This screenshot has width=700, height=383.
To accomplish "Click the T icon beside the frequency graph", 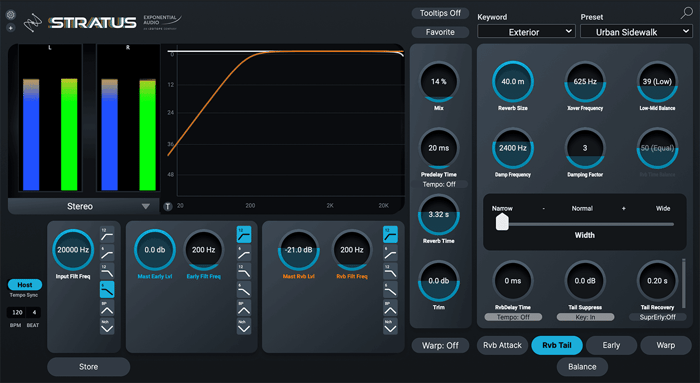I will [168, 206].
